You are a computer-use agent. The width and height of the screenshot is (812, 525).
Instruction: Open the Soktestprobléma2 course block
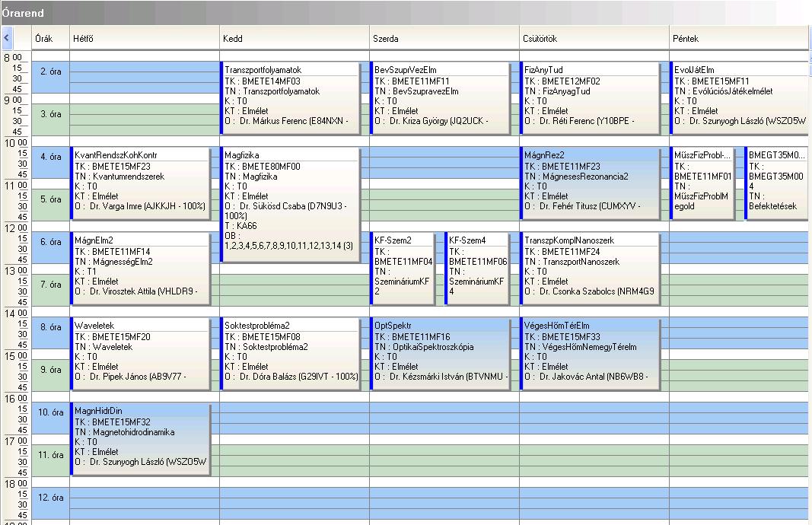(291, 354)
